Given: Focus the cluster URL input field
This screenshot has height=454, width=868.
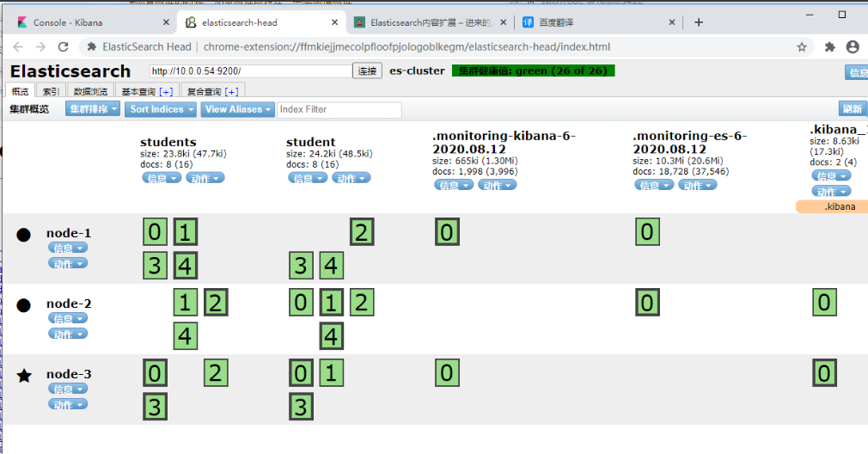Looking at the screenshot, I should click(250, 71).
